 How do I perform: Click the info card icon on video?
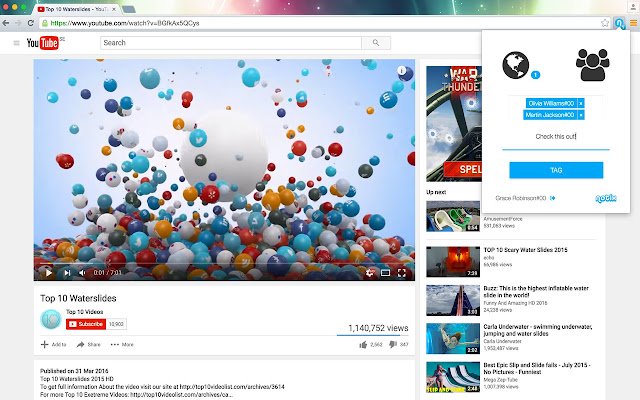click(x=402, y=71)
